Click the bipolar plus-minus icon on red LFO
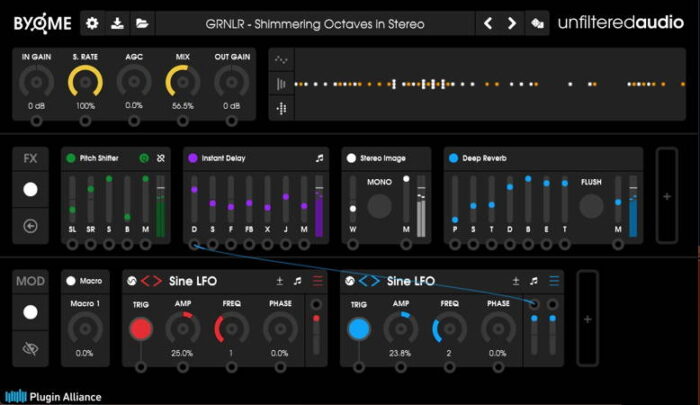 point(278,281)
